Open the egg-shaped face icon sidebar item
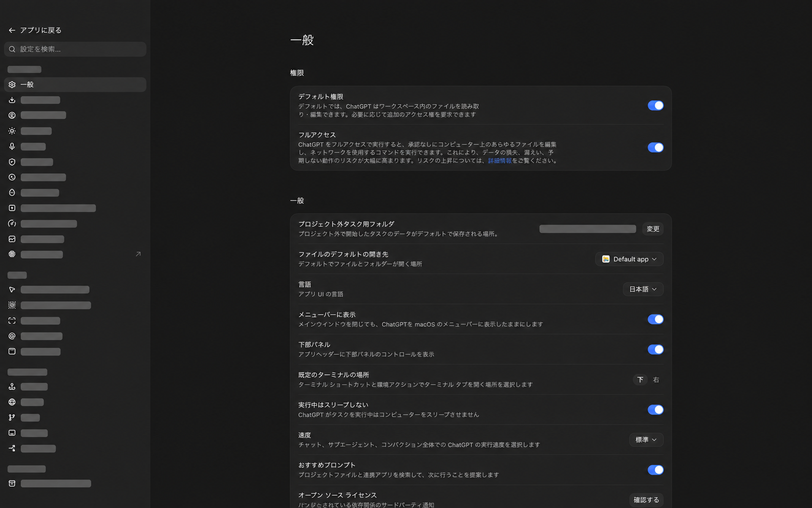812x508 pixels. (12, 193)
